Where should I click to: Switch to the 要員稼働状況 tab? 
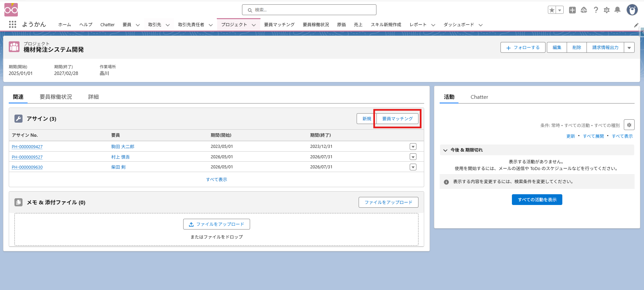tap(56, 97)
